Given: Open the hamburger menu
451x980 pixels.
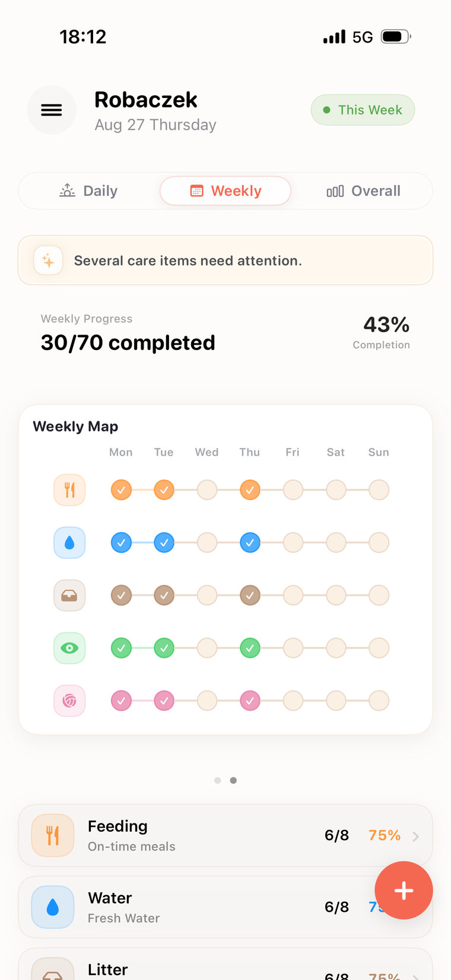Looking at the screenshot, I should tap(52, 110).
